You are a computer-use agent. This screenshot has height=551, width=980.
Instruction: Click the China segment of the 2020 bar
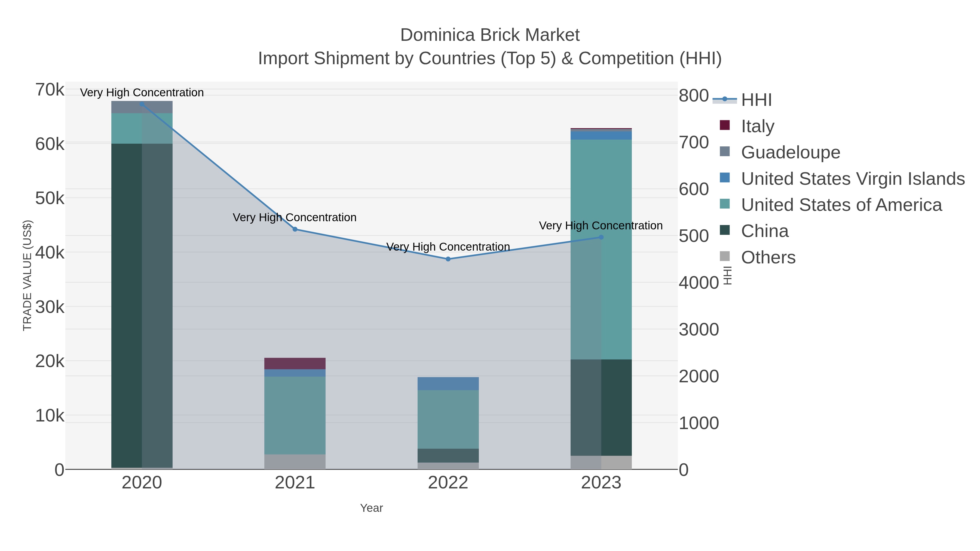point(142,305)
